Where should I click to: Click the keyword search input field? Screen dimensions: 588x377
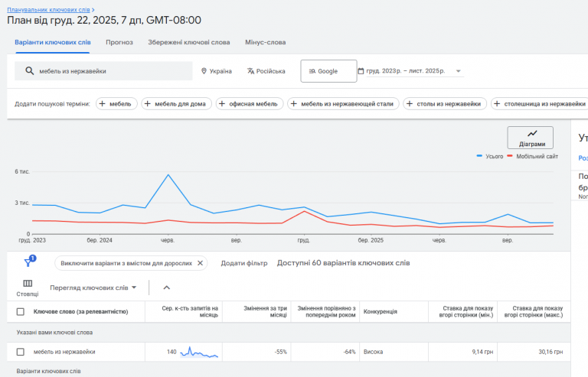pyautogui.click(x=103, y=71)
